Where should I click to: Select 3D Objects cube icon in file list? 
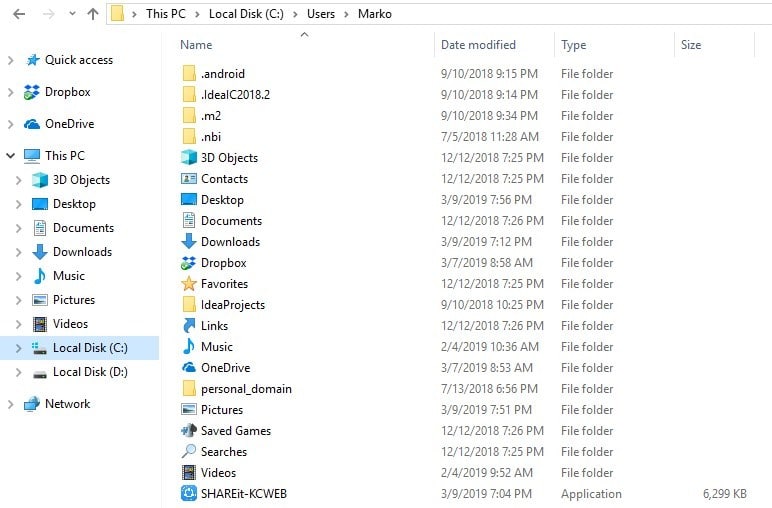click(189, 158)
